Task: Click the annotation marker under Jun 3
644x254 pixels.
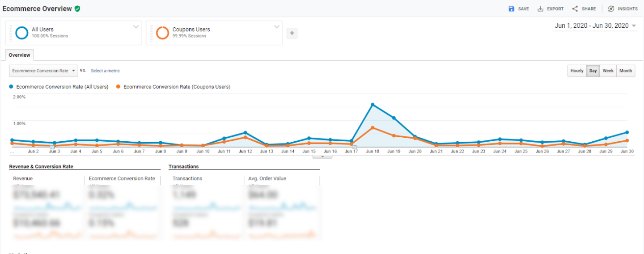Action: click(52, 147)
